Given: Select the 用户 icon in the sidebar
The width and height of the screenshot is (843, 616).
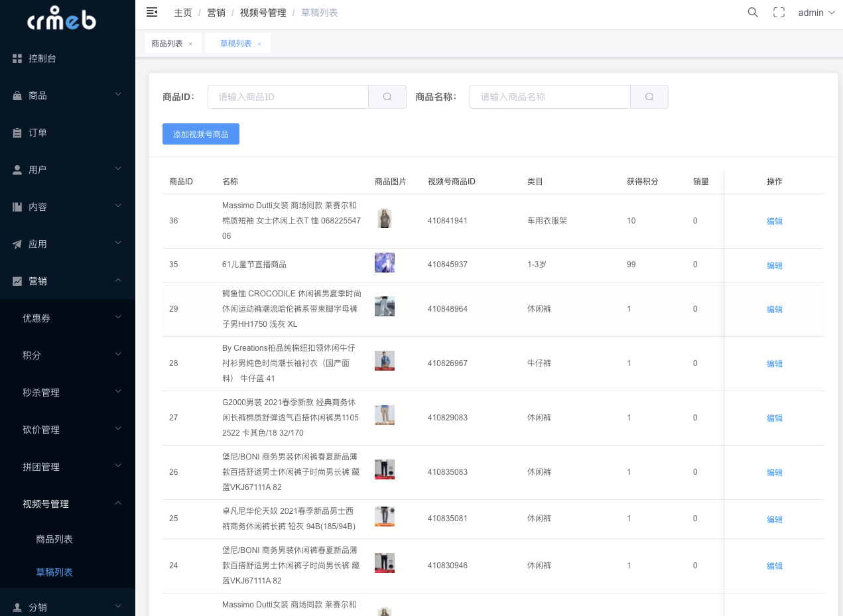Looking at the screenshot, I should (x=16, y=169).
